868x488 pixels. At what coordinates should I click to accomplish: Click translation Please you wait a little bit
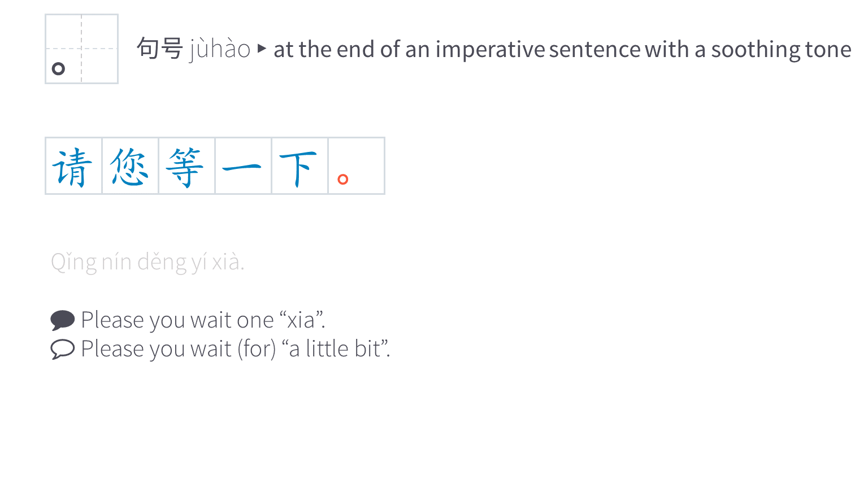(236, 349)
